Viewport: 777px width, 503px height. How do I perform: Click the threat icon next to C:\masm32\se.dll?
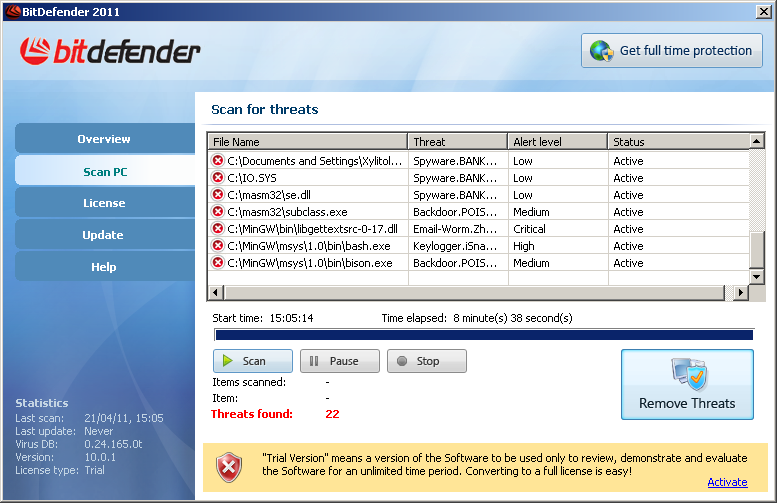click(218, 194)
